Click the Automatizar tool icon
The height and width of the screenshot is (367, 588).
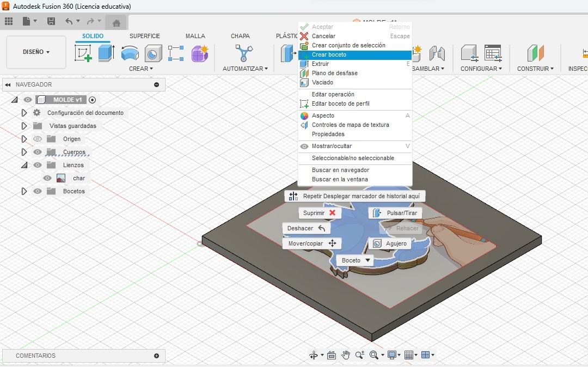point(244,53)
